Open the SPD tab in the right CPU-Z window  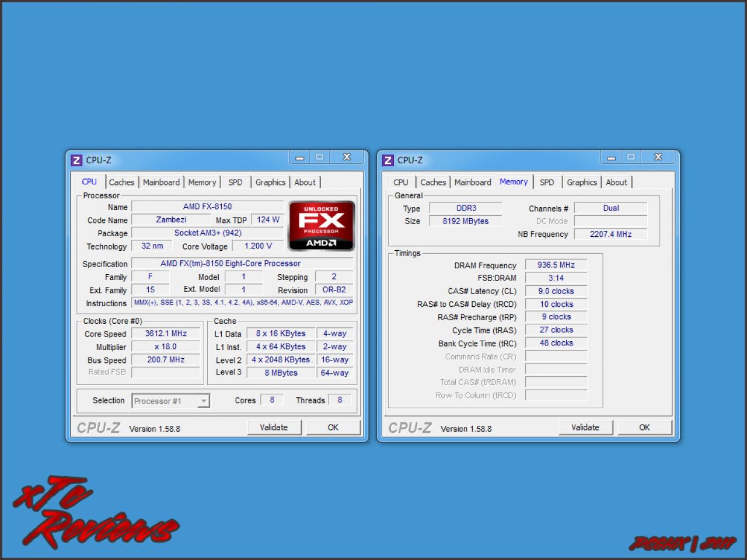[547, 182]
